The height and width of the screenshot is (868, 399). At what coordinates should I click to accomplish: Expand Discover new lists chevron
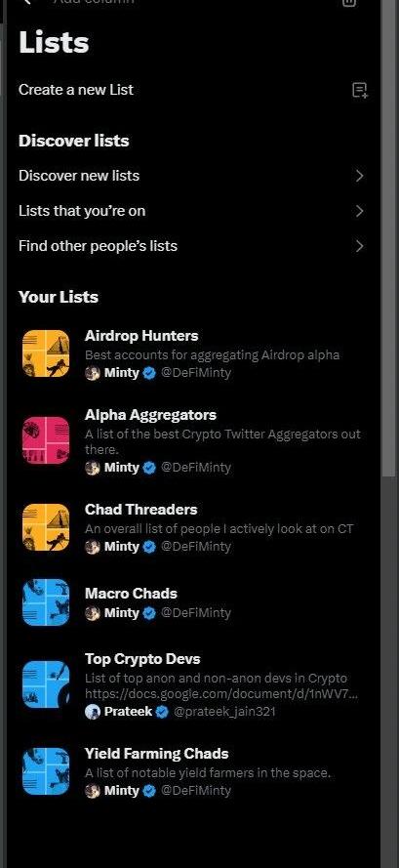(360, 176)
